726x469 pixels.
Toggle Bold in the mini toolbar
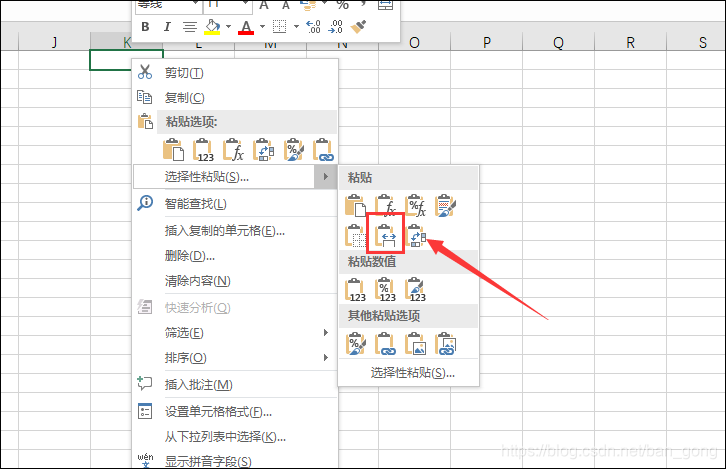(x=145, y=27)
